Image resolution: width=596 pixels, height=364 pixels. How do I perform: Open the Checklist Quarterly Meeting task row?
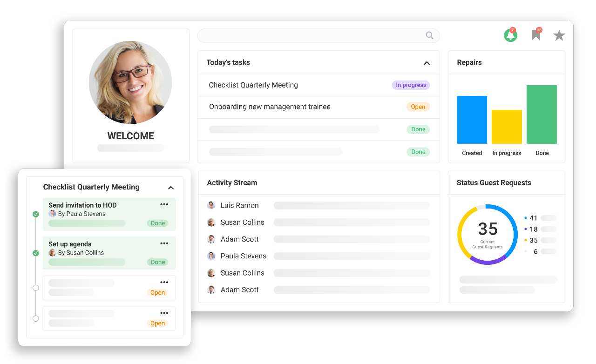[x=253, y=85]
